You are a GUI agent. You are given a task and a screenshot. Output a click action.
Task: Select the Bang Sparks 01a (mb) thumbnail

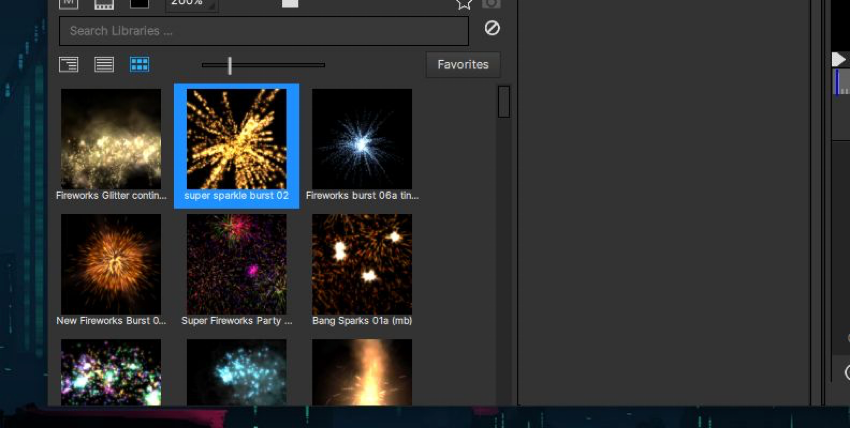(362, 264)
